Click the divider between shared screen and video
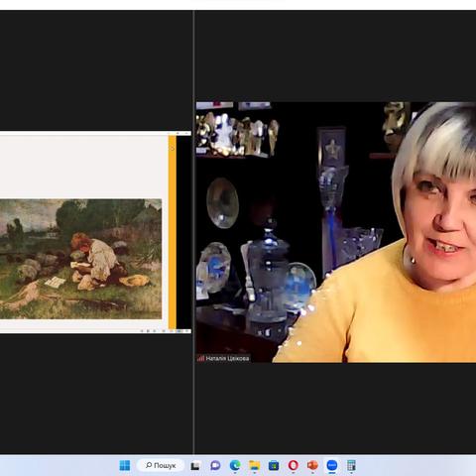This screenshot has width=476, height=476. pos(193,232)
